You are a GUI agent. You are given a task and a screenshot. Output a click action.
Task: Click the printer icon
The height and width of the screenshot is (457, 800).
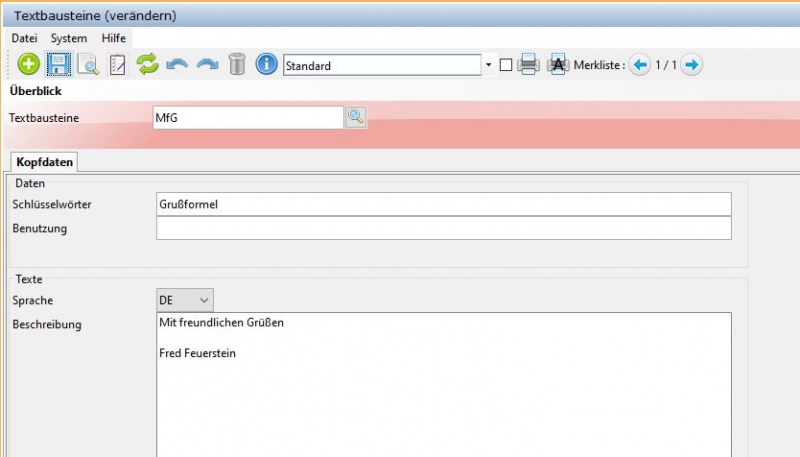click(529, 65)
